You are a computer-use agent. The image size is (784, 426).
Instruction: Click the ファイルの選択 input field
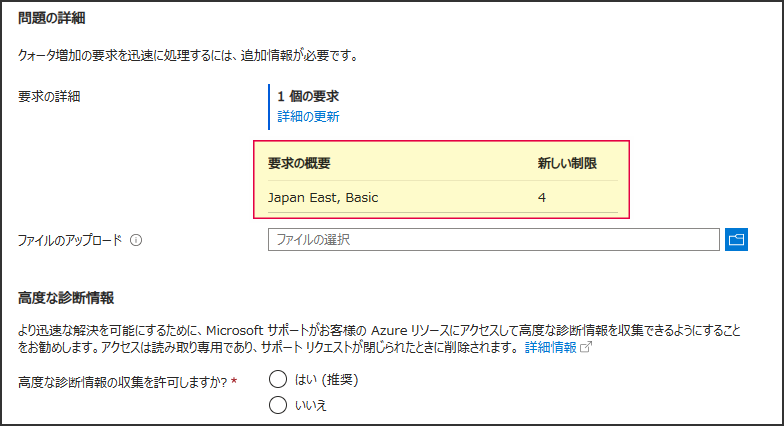[x=494, y=240]
